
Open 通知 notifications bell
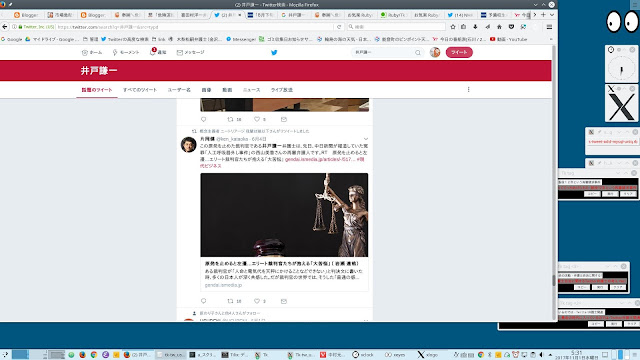pos(158,52)
